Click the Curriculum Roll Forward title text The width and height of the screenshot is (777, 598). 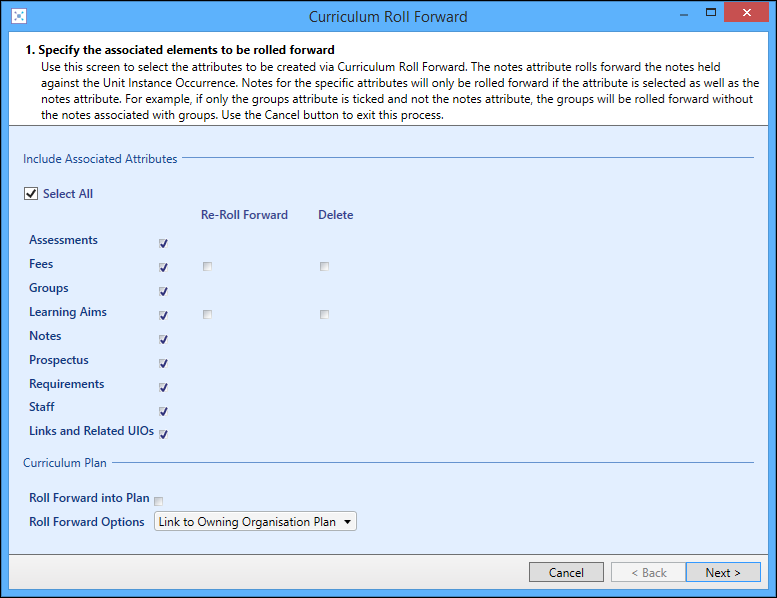(x=388, y=17)
